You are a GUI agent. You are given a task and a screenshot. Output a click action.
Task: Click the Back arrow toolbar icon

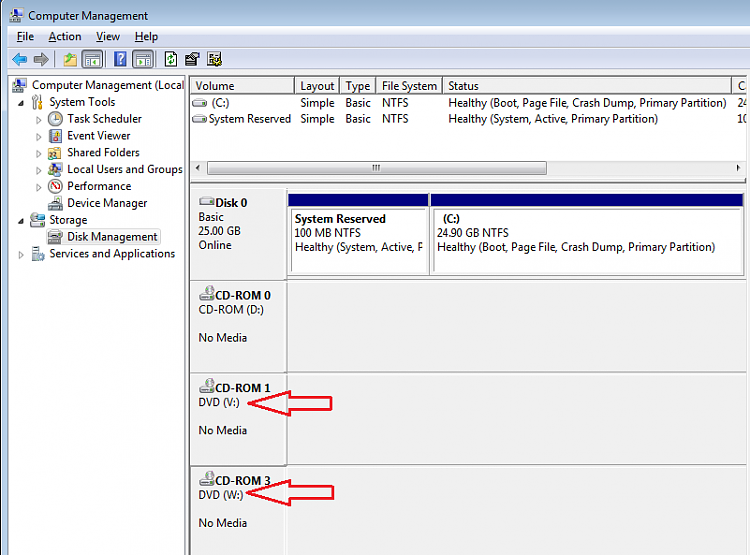pos(20,59)
